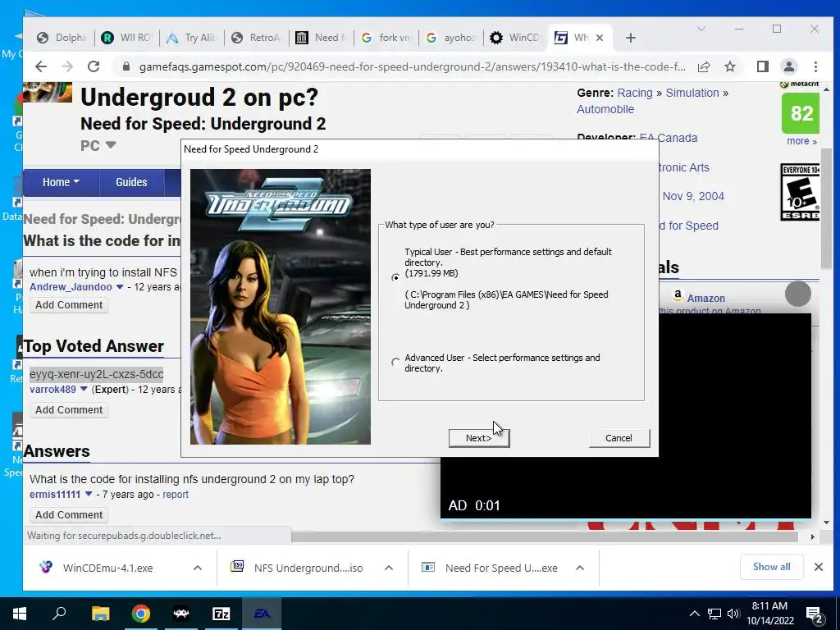The height and width of the screenshot is (630, 840).
Task: Open the WinCDEmu-4.1.exe download
Action: (x=107, y=568)
